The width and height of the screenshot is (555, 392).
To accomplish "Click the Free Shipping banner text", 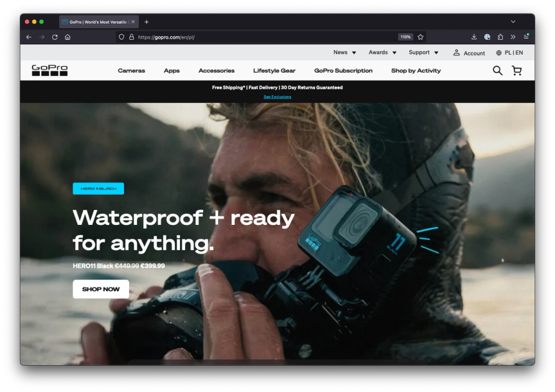I will 277,87.
